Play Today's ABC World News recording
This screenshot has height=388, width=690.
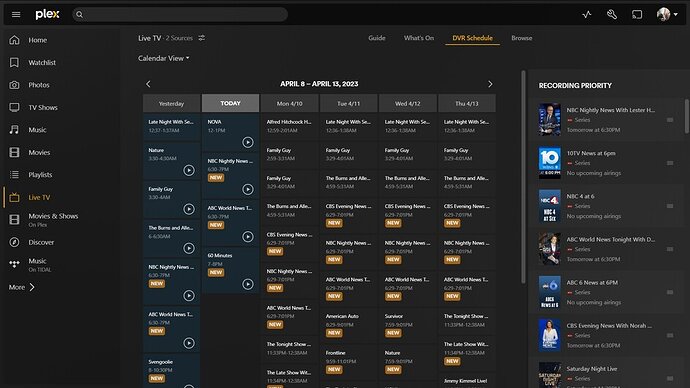(x=248, y=237)
